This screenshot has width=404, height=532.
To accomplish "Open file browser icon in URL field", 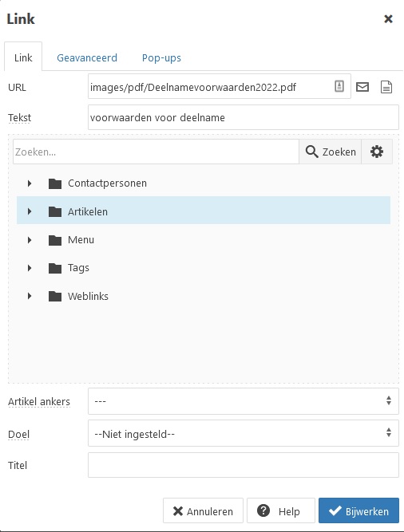I will pyautogui.click(x=339, y=86).
